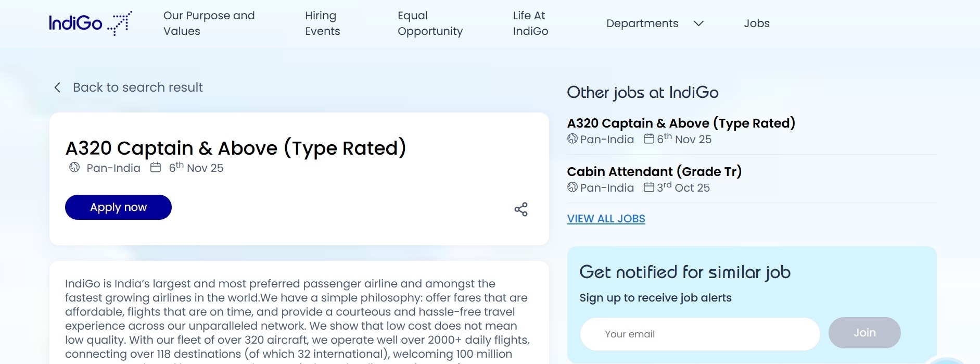Screen dimensions: 980x364
Task: Click calendar icon in sidebar A320 Captain listing
Action: click(x=649, y=139)
